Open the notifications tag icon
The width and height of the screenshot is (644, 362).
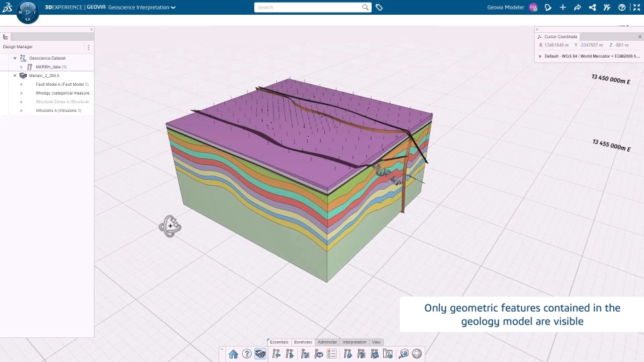[x=548, y=7]
